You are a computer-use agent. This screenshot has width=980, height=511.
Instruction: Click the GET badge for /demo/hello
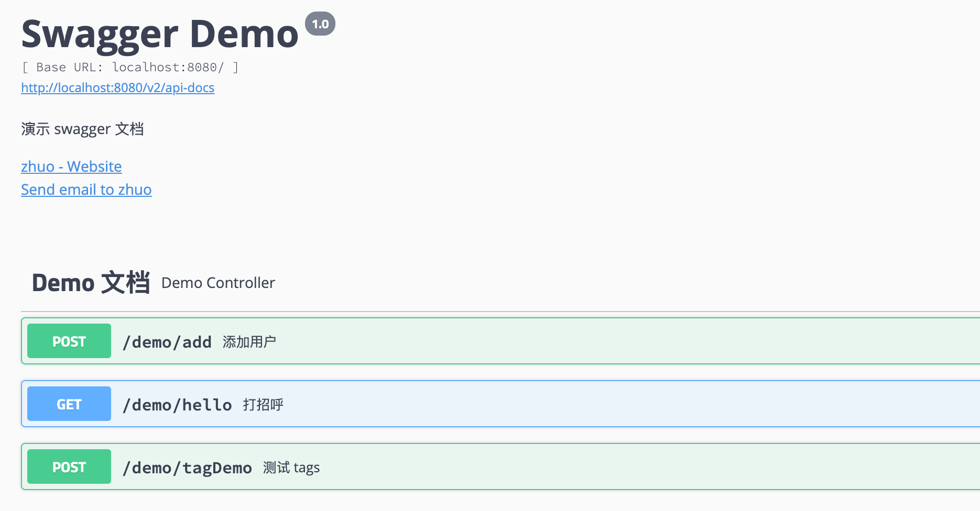click(x=69, y=404)
